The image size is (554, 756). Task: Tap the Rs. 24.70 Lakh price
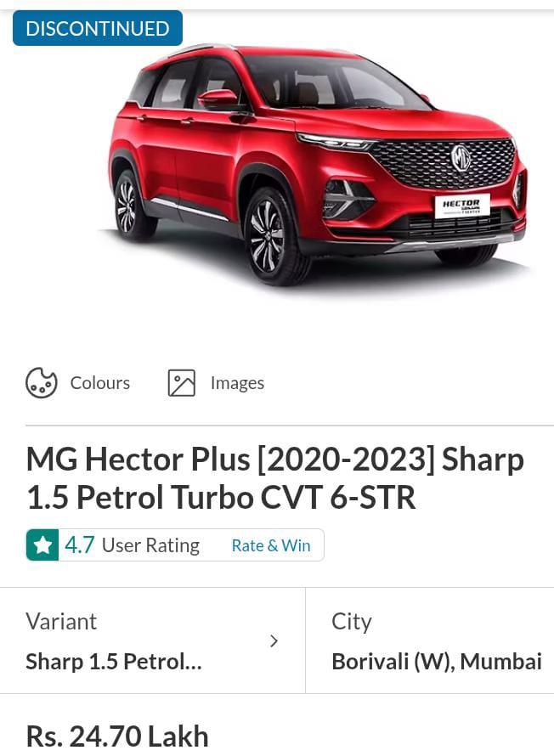[117, 736]
